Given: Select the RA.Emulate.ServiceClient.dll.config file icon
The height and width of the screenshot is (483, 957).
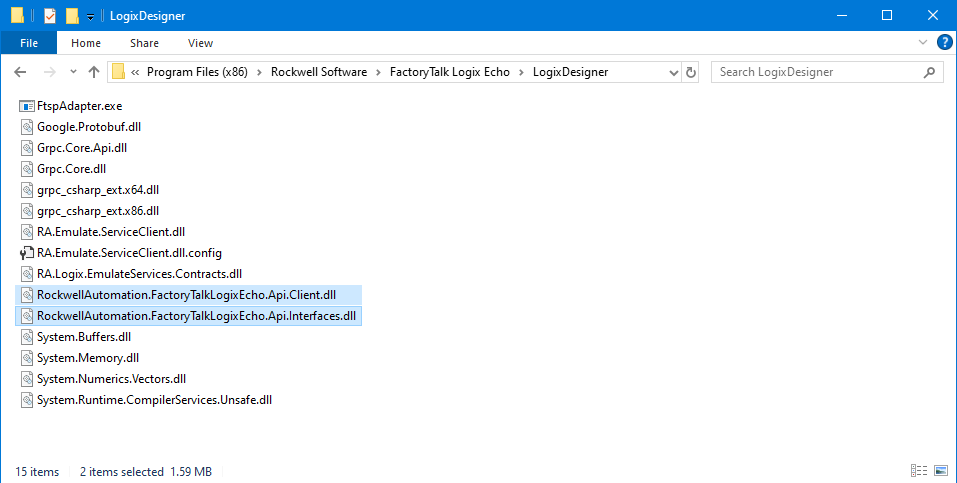Looking at the screenshot, I should coord(27,253).
